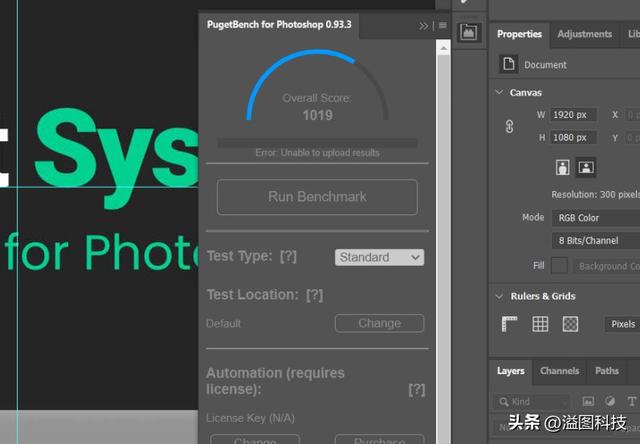Switch to the Channels tab
The height and width of the screenshot is (444, 640).
click(559, 371)
